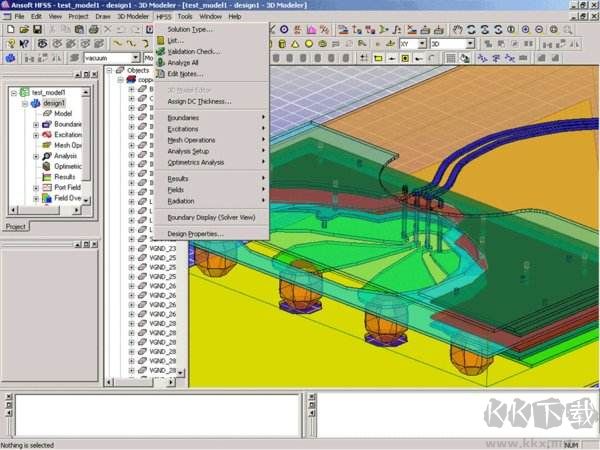Image resolution: width=600 pixels, height=450 pixels.
Task: Collapse the design1 tree node
Action: click(x=25, y=103)
